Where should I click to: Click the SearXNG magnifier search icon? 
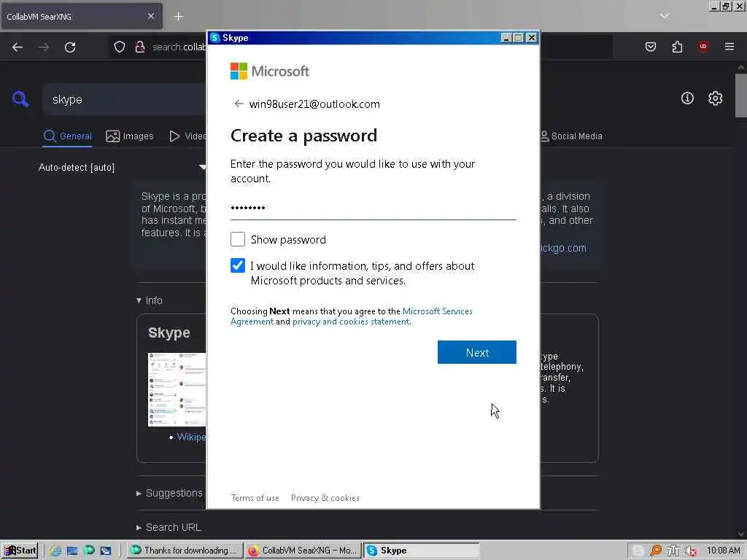click(20, 99)
